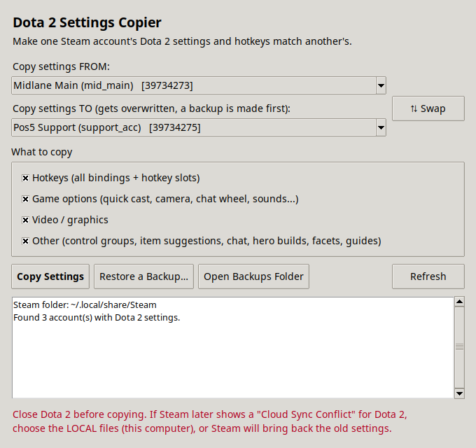Screen dimensions: 476x448
Task: Refresh the account list
Action: click(x=428, y=276)
